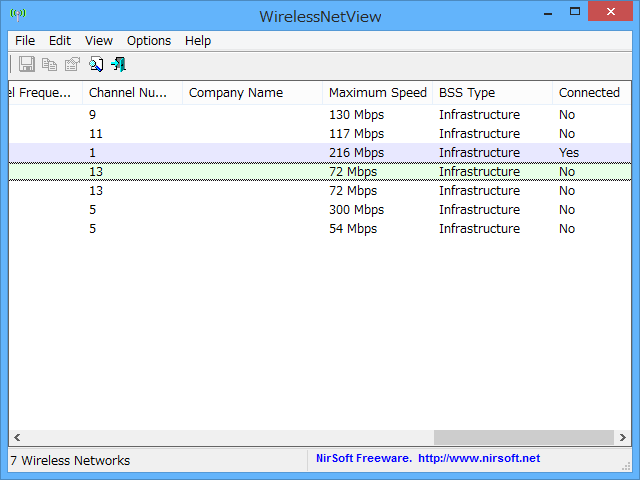Open the File menu
The image size is (640, 480).
(x=25, y=41)
